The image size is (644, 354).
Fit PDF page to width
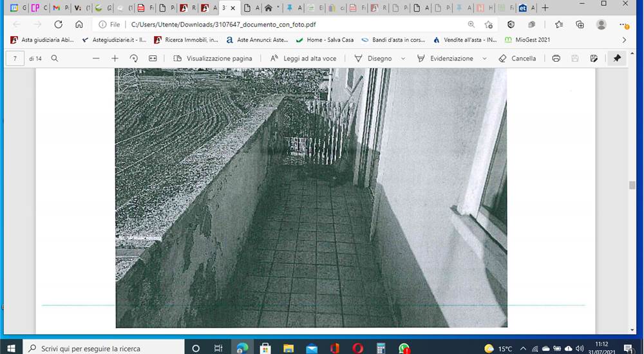pyautogui.click(x=153, y=59)
